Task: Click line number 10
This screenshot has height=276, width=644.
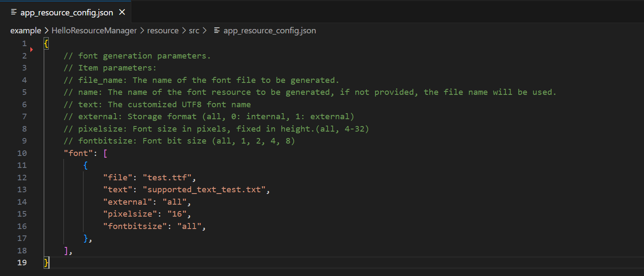Action: click(22, 153)
